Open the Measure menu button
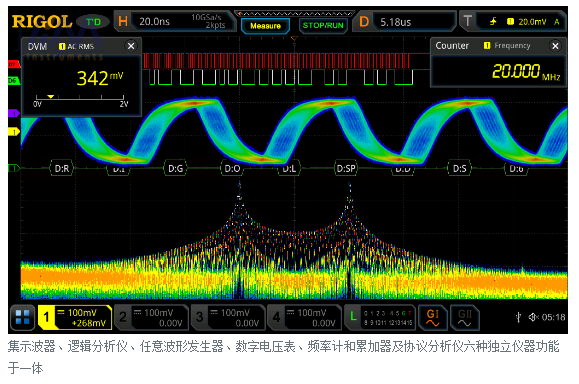 (265, 26)
